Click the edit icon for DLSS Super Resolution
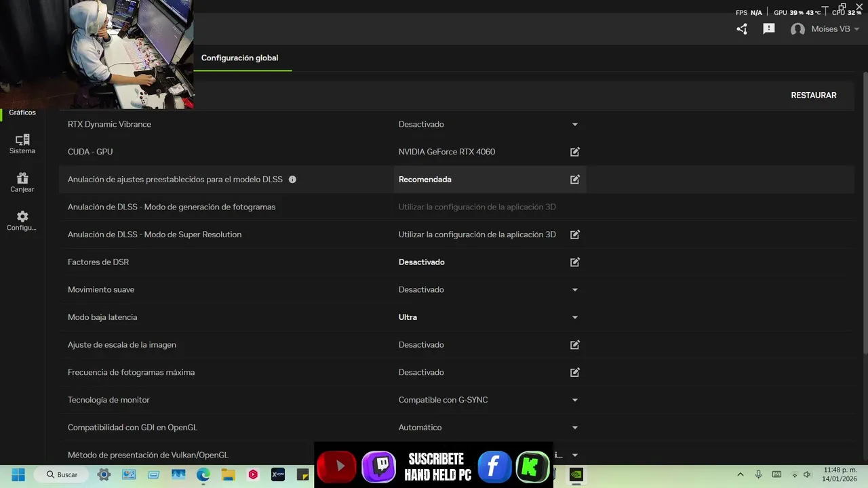Screen dimensions: 868x488 575,235
